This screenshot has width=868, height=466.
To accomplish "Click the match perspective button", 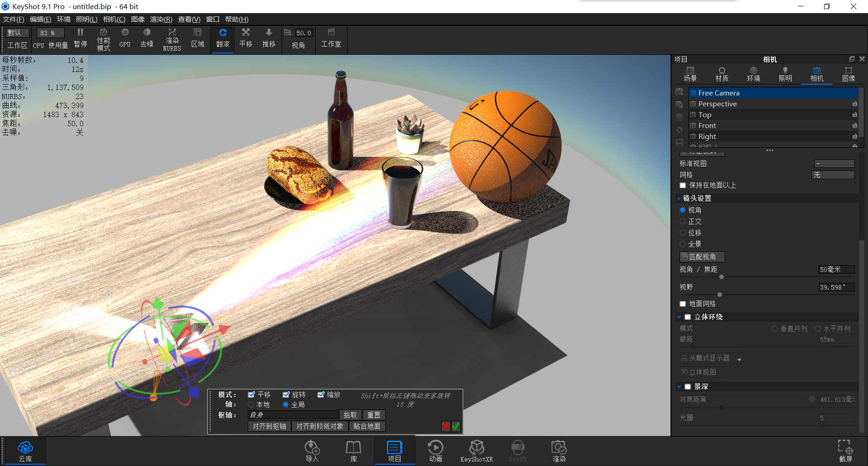I will pos(702,257).
